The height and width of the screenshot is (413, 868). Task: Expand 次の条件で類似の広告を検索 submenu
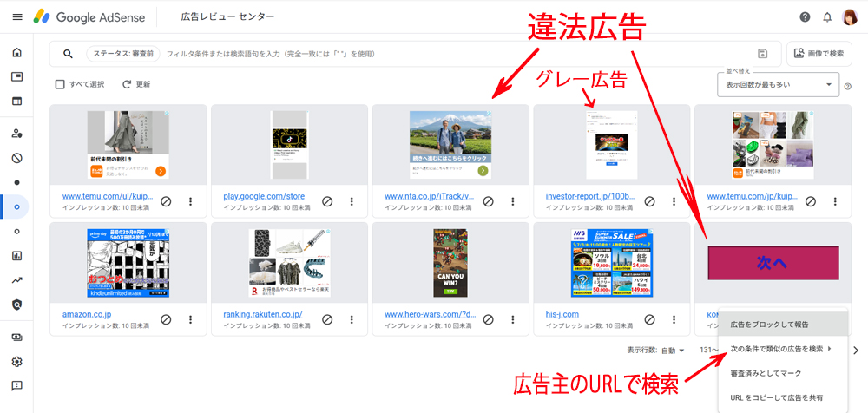[783, 349]
